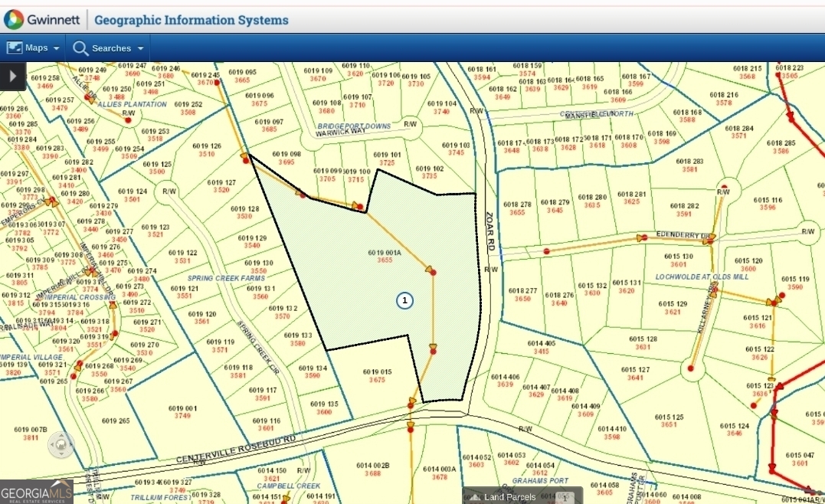
Task: Click parcel label 6018 277
Action: coord(522,290)
